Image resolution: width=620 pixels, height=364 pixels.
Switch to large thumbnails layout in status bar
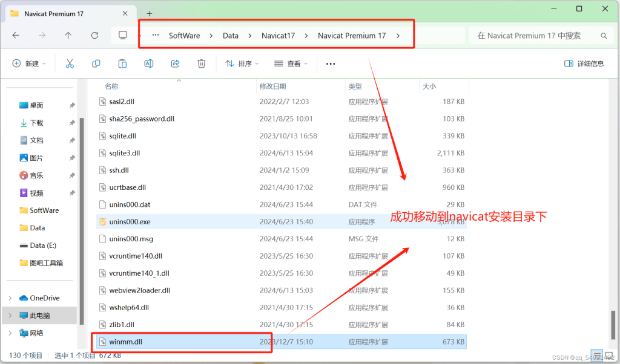coord(610,356)
